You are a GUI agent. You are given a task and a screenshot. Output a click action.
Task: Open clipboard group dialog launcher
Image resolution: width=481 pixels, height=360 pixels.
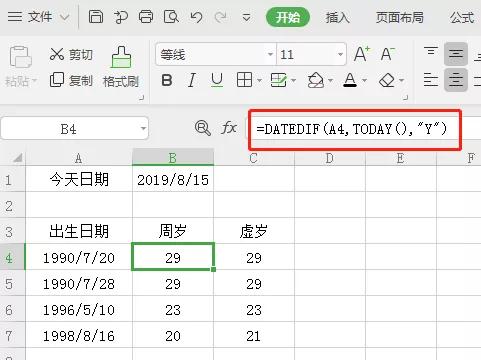tap(142, 98)
